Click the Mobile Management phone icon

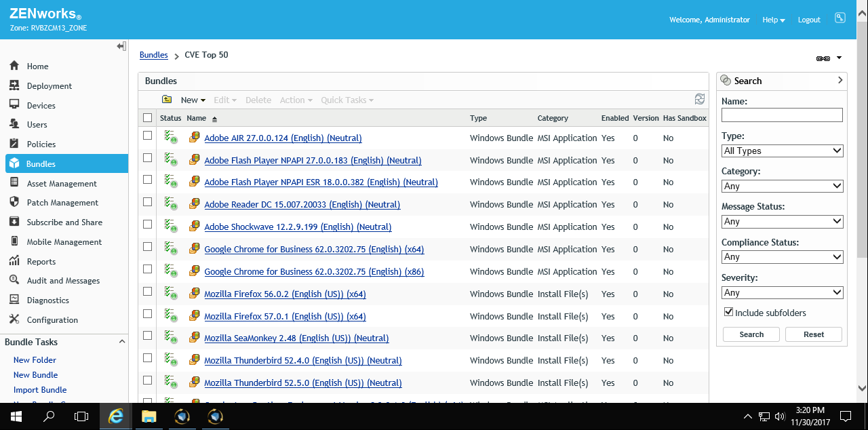click(14, 241)
